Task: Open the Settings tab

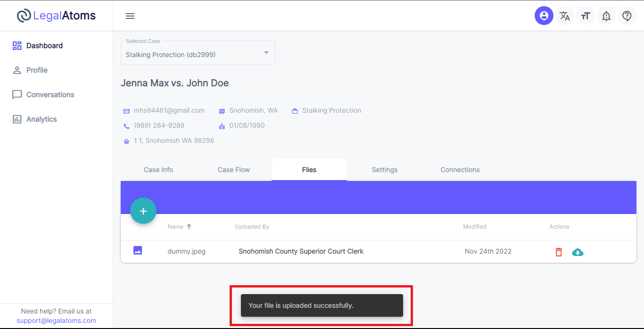Action: pyautogui.click(x=385, y=170)
